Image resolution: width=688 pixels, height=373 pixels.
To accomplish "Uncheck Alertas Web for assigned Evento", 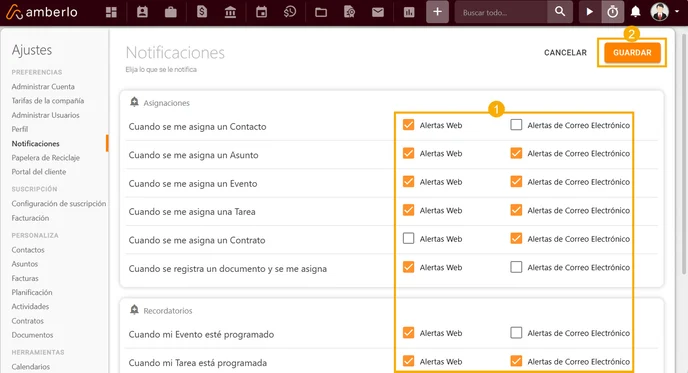I will pyautogui.click(x=408, y=182).
